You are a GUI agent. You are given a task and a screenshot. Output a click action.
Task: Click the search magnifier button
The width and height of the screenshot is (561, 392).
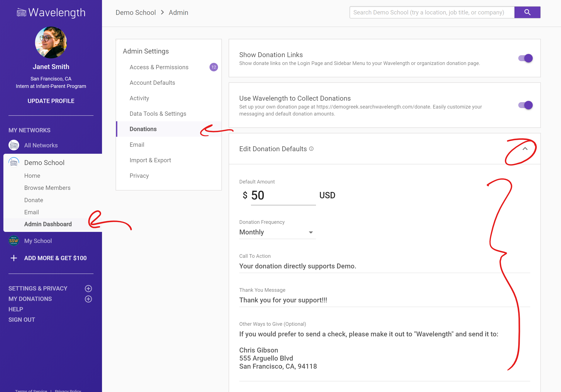[x=527, y=13]
